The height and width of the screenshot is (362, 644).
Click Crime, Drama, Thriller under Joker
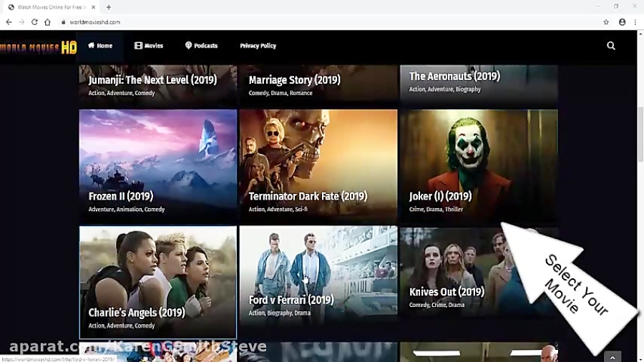pos(436,210)
